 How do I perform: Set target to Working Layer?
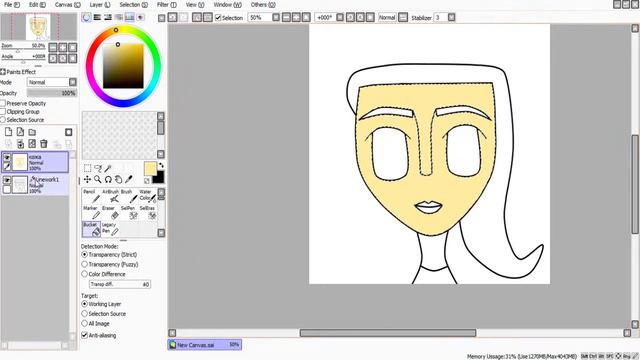[84, 304]
